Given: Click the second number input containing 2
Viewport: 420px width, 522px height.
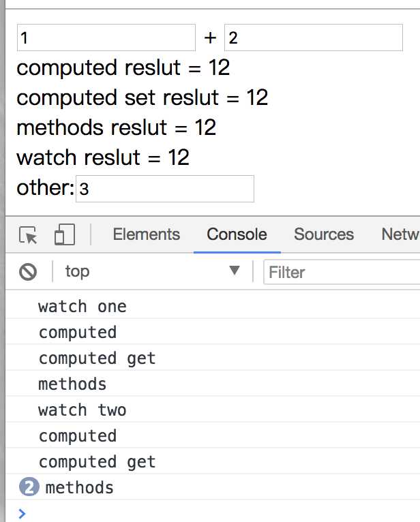Looking at the screenshot, I should point(314,37).
